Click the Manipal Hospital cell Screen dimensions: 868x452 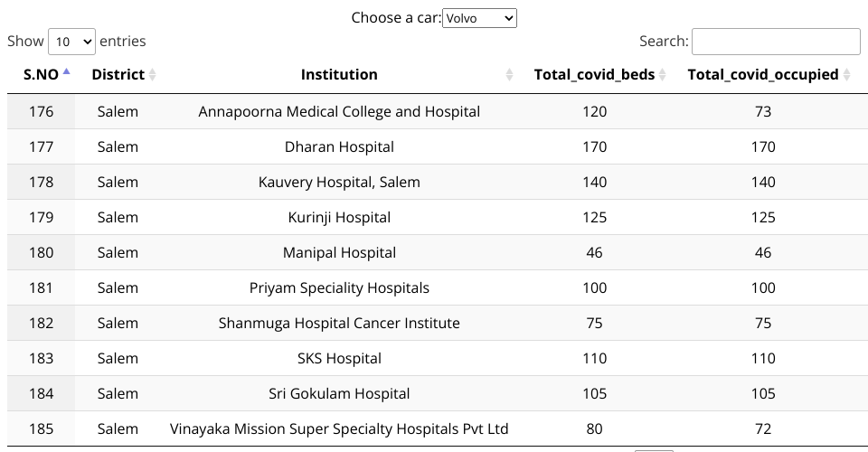[x=339, y=253]
